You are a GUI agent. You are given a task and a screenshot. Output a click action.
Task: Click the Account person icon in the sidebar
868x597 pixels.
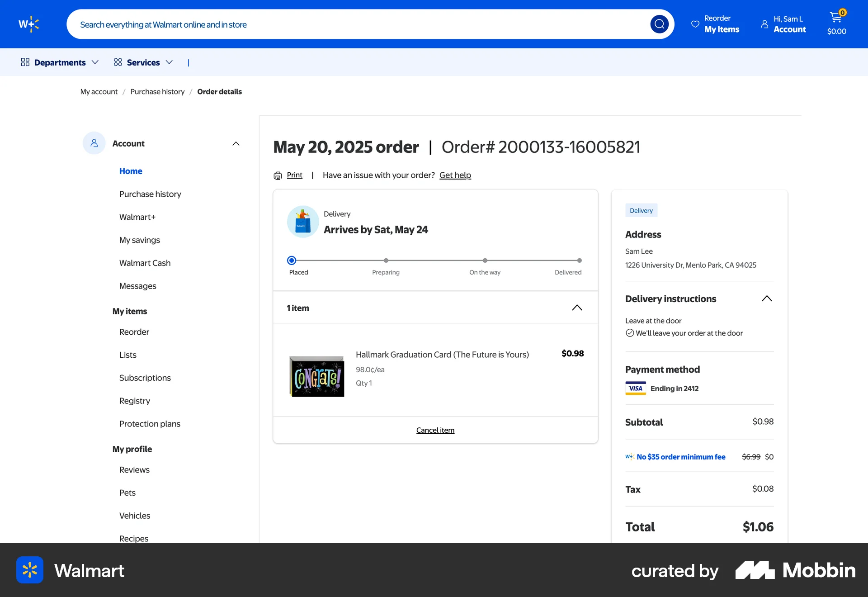94,143
